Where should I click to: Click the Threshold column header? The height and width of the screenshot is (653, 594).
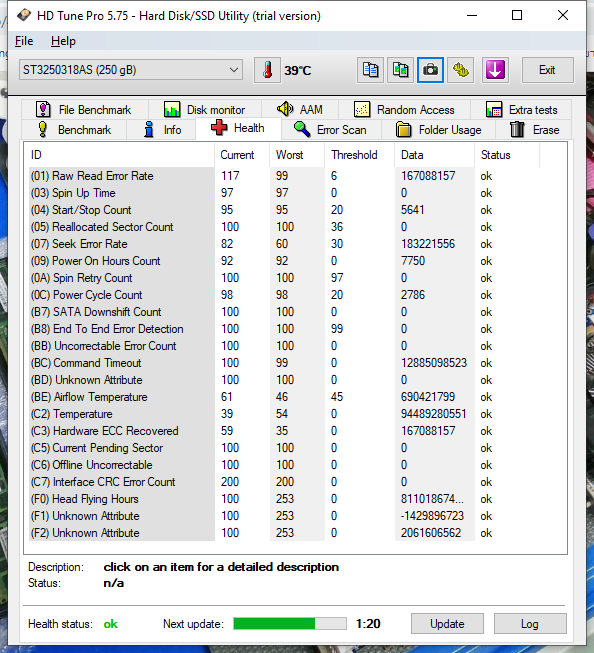pyautogui.click(x=359, y=155)
